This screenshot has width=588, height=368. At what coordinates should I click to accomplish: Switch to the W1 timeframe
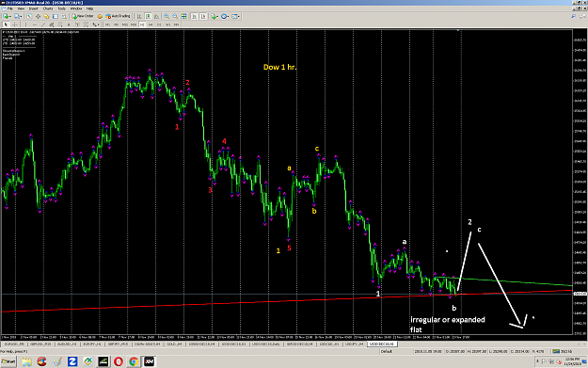tap(167, 24)
